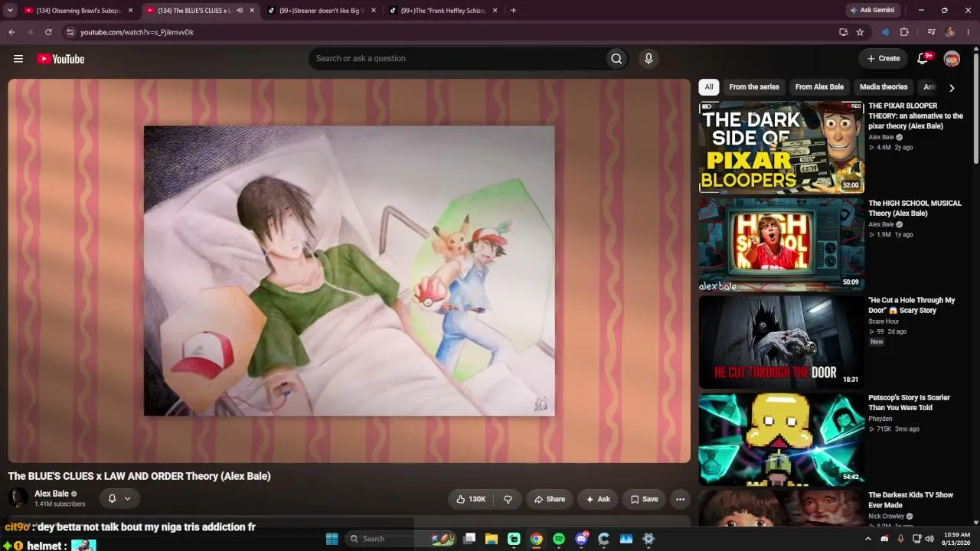Open the YouTube guide hamburger menu

18,59
